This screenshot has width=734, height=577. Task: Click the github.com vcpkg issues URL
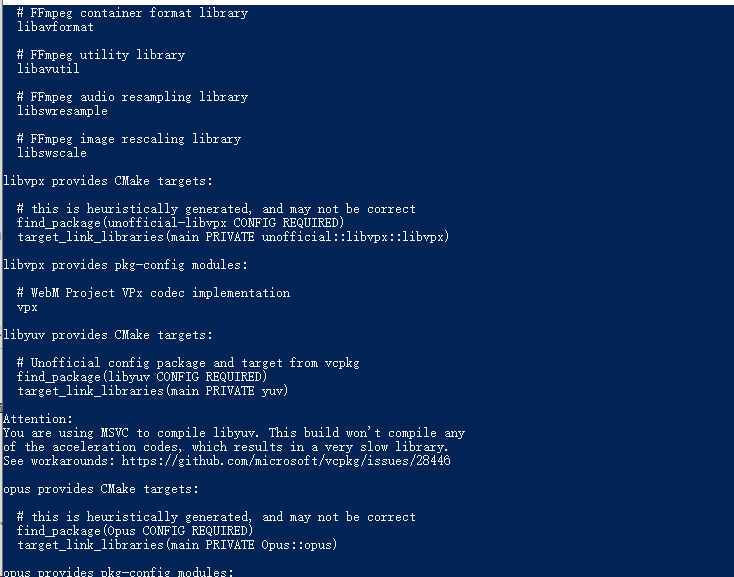tap(286, 461)
